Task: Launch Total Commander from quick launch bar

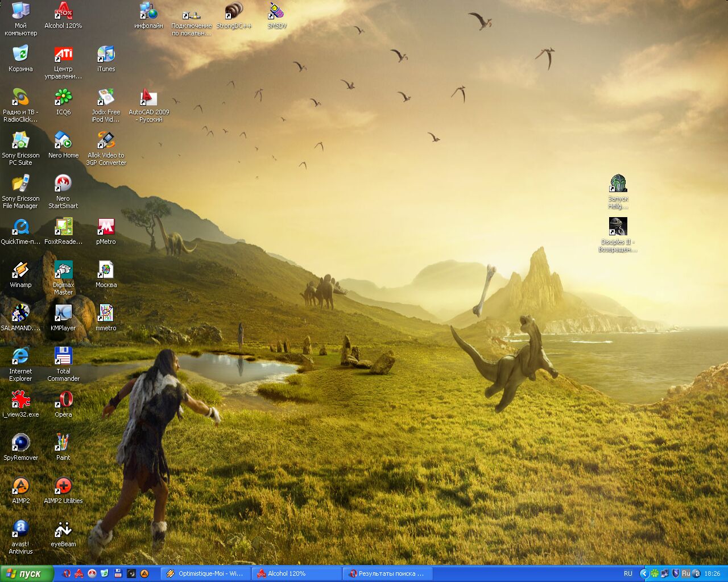Action: pyautogui.click(x=118, y=573)
